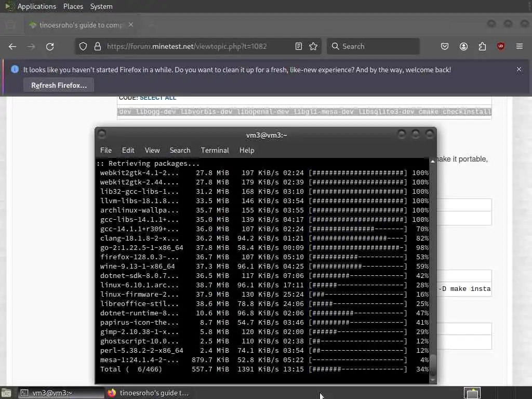The image size is (532, 399).
Task: Reload the current page
Action: point(50,46)
